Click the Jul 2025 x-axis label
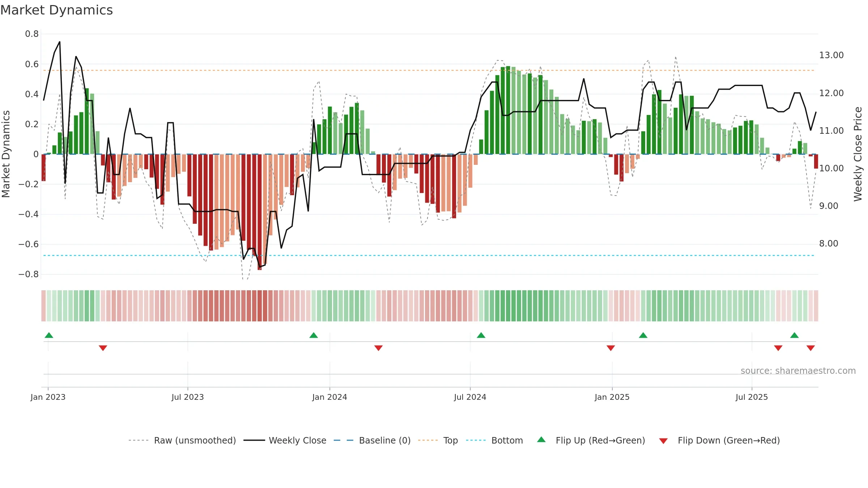Viewport: 868px width, 488px height. (x=752, y=397)
